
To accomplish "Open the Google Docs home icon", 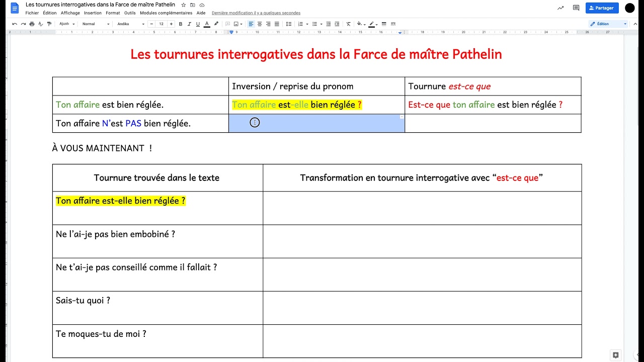I will click(x=15, y=8).
